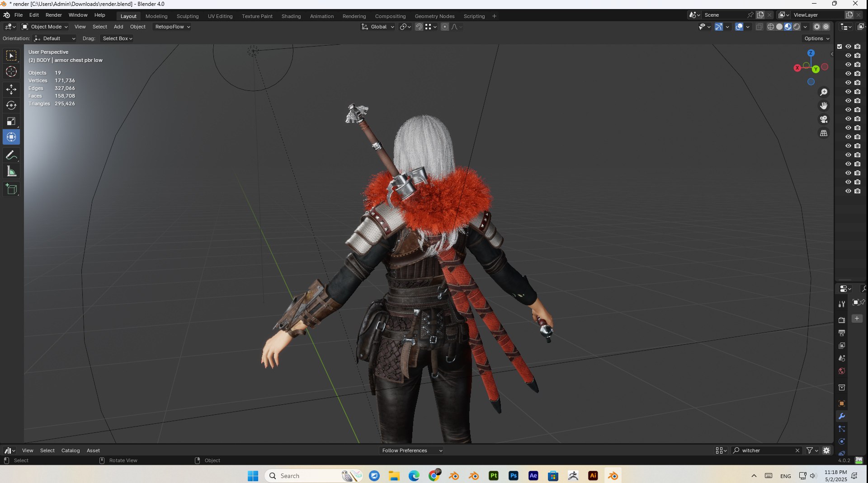Open the View Layer properties tab
The image size is (868, 483).
(842, 346)
